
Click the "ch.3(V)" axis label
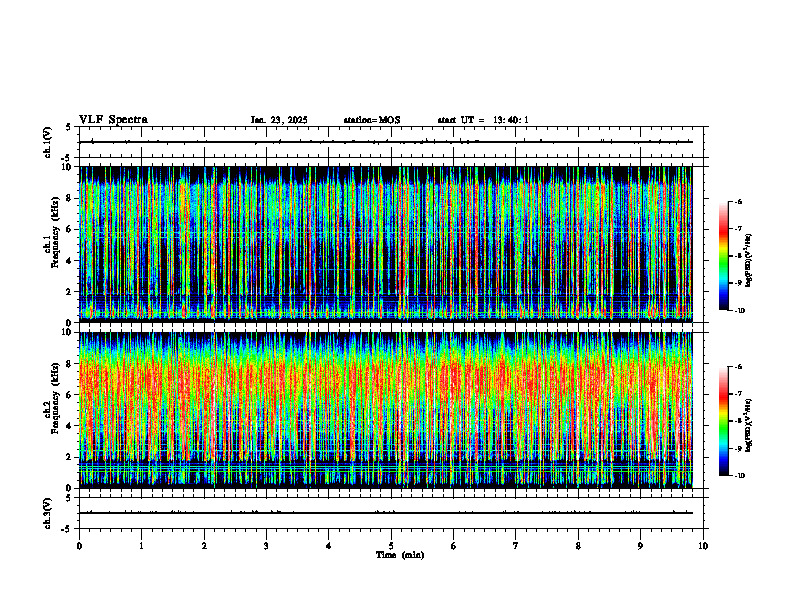click(x=47, y=513)
